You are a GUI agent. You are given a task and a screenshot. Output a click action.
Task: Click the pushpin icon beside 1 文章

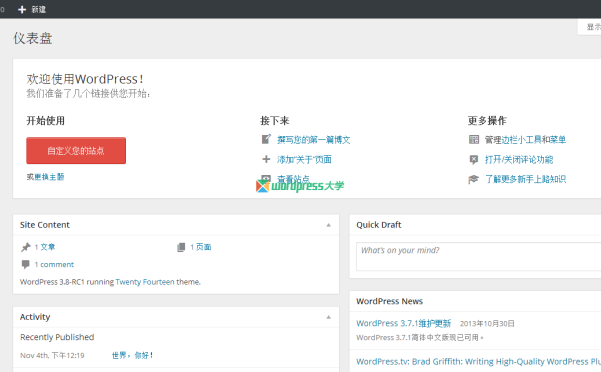point(26,247)
